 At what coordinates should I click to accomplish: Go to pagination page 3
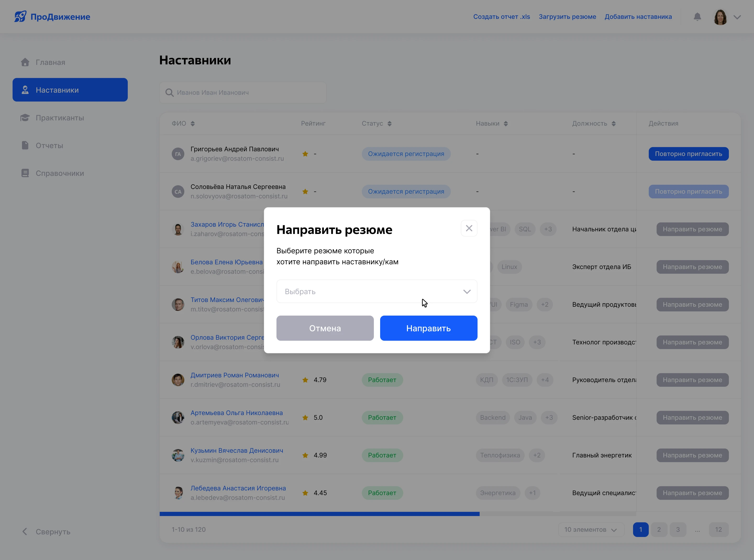pyautogui.click(x=678, y=529)
